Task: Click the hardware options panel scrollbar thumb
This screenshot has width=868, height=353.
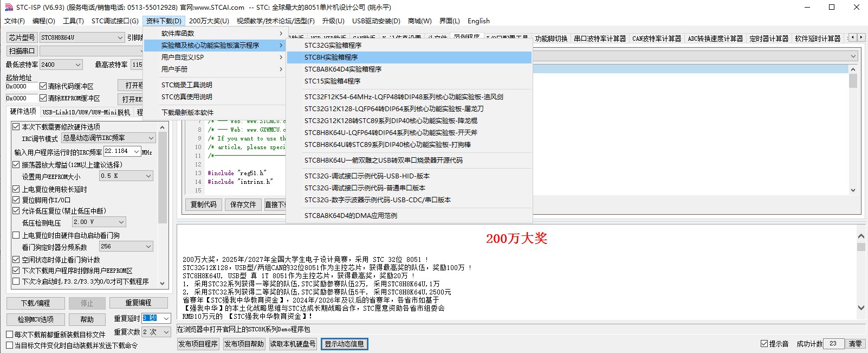Action: point(163,177)
